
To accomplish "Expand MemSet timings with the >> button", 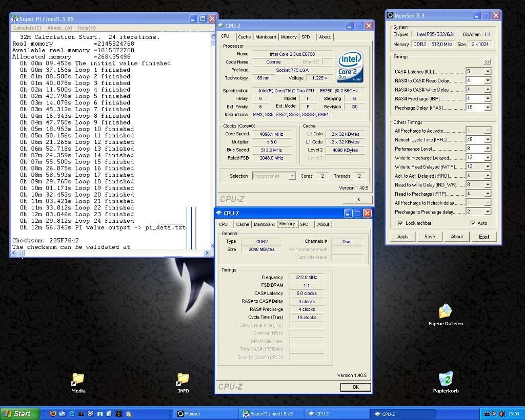I will [x=487, y=61].
